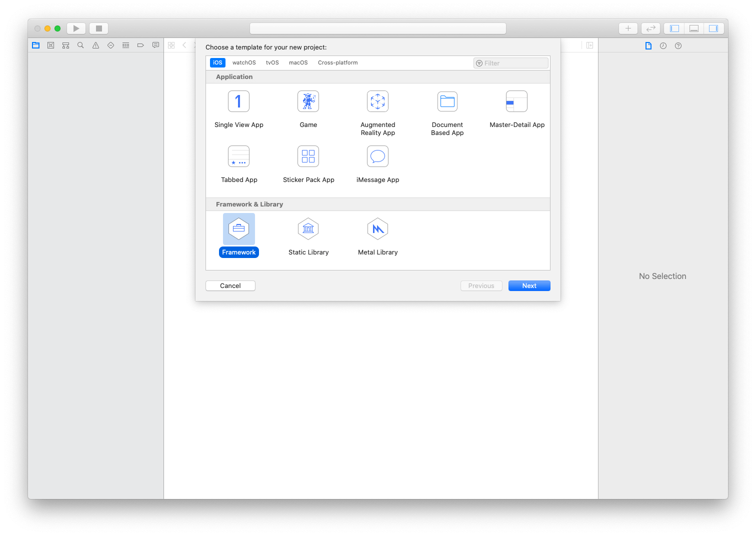The width and height of the screenshot is (756, 536).
Task: Enable code review with arrows button
Action: click(x=650, y=28)
